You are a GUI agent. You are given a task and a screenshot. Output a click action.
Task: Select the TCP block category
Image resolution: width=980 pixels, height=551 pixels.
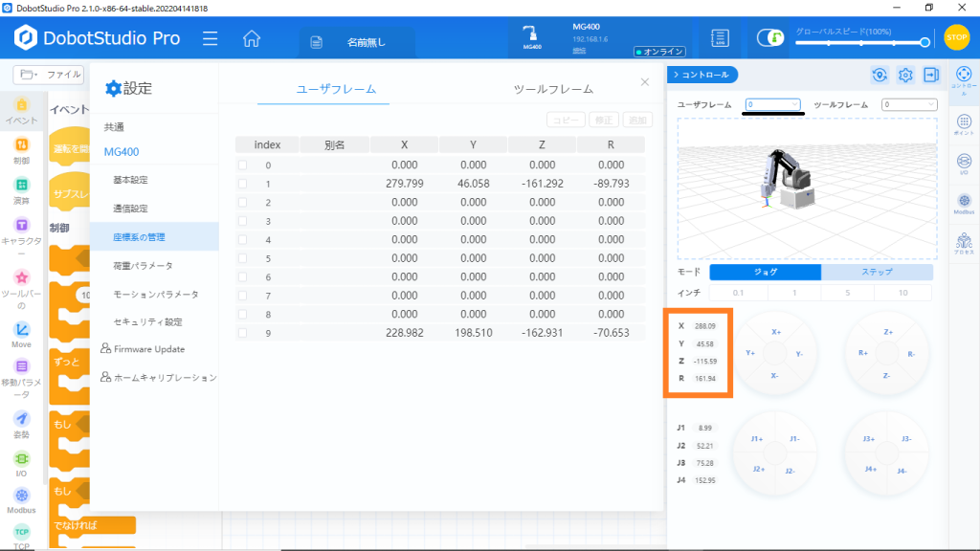[x=22, y=538]
